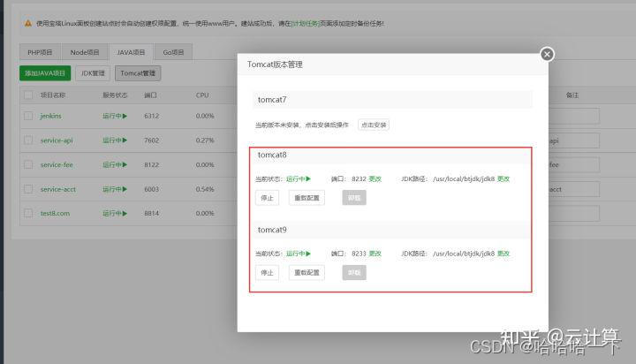Open the jenkins project link
This screenshot has width=636, height=364.
coord(50,116)
